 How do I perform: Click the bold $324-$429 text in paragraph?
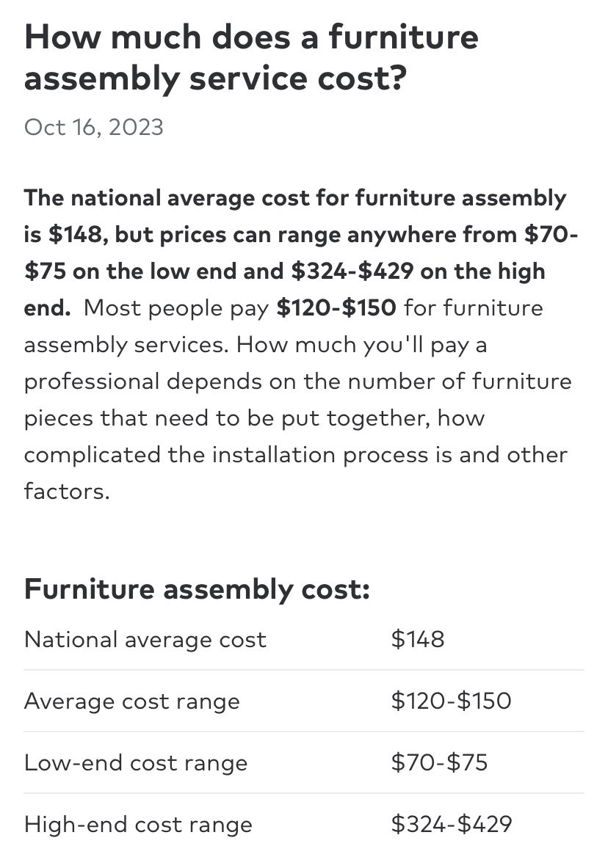pyautogui.click(x=352, y=271)
